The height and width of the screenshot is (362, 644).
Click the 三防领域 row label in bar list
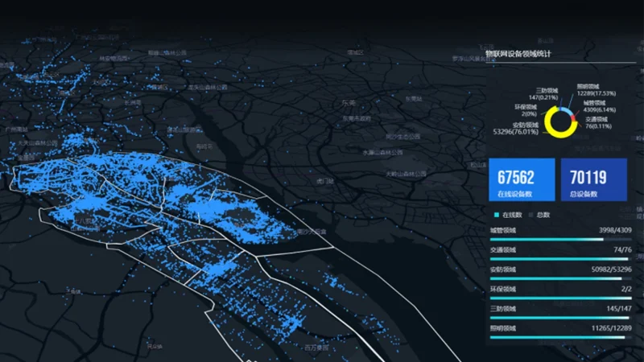[503, 309]
